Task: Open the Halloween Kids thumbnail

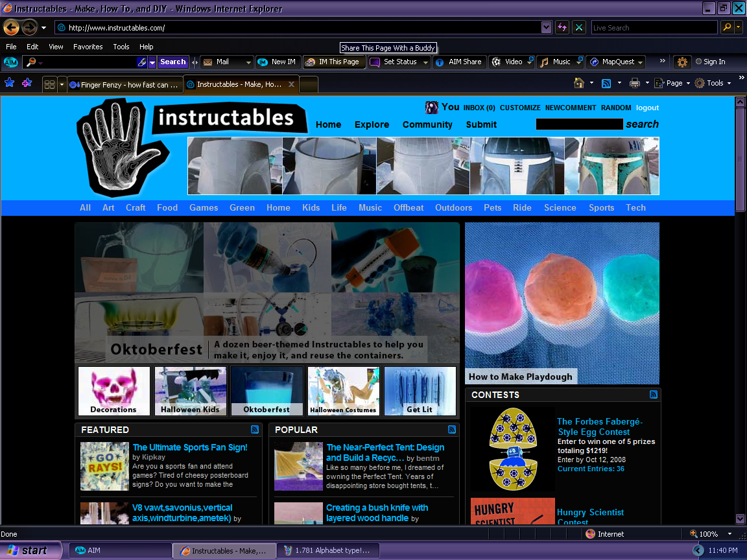Action: click(x=190, y=391)
